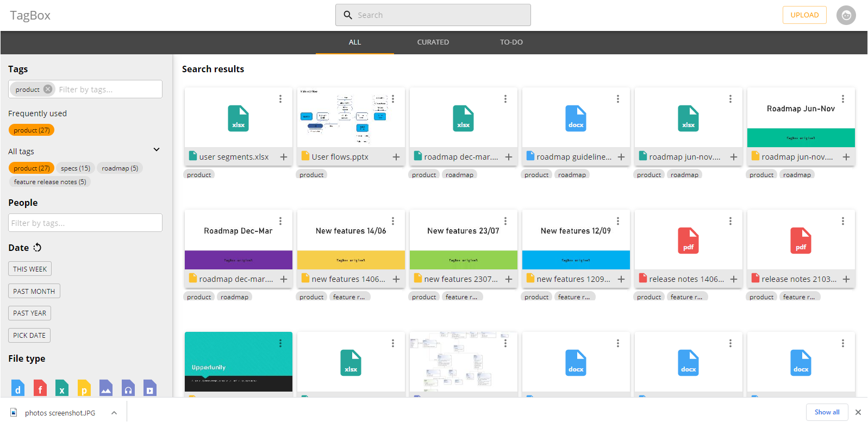868x422 pixels.
Task: Toggle the roadmap (5) tag filter
Action: tap(120, 168)
